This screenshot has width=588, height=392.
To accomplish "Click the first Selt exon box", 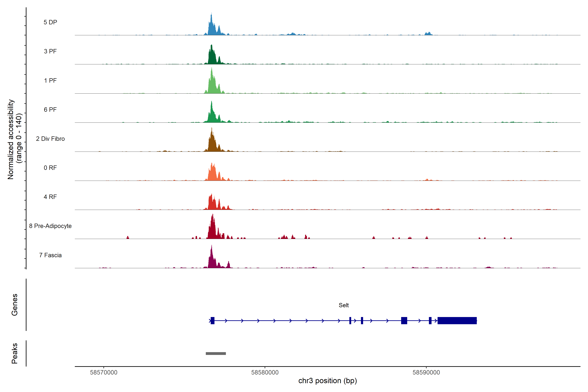I will pyautogui.click(x=212, y=320).
